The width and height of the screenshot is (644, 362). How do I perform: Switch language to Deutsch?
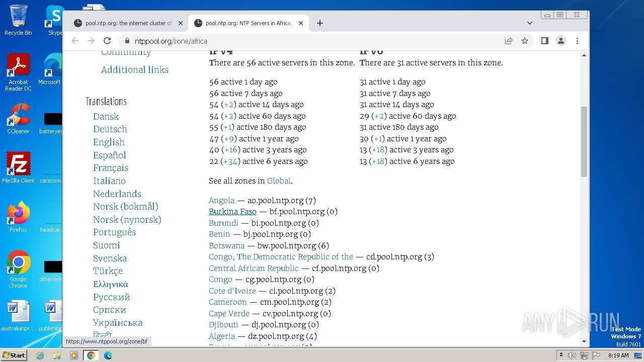[x=110, y=129]
